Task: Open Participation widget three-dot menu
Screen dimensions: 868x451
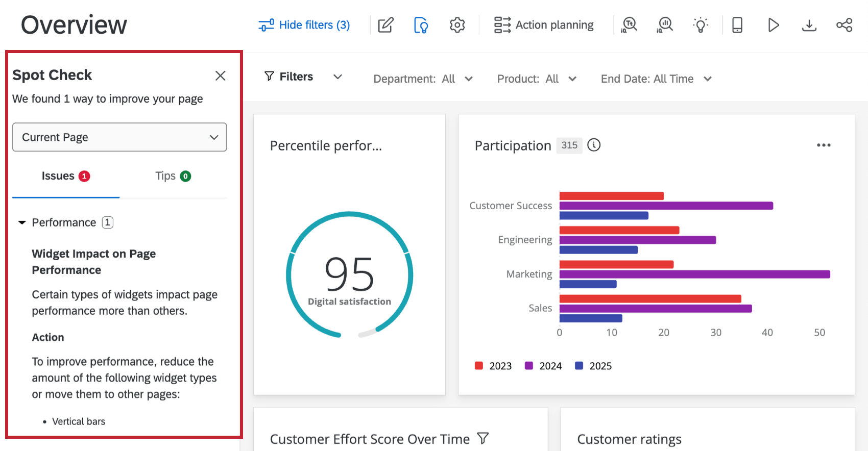Action: tap(823, 145)
